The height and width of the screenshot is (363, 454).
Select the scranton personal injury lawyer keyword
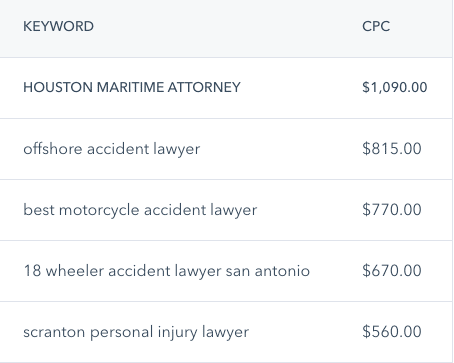[136, 332]
